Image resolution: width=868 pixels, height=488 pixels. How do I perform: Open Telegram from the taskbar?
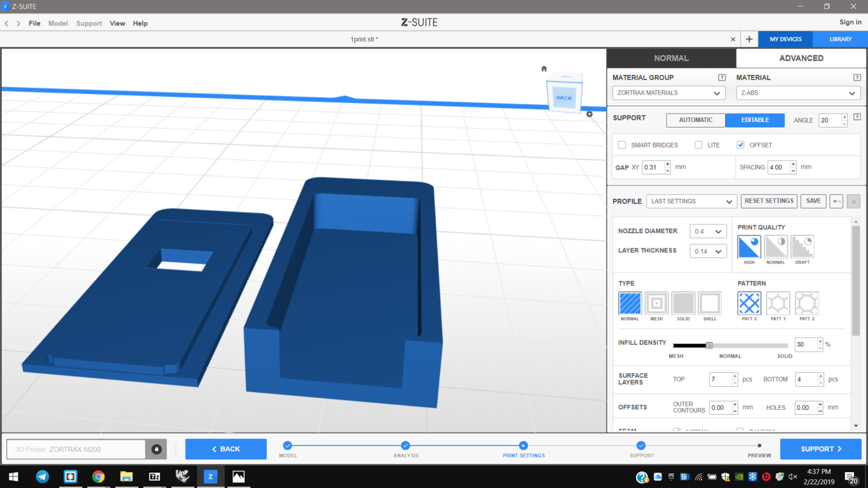coord(43,477)
